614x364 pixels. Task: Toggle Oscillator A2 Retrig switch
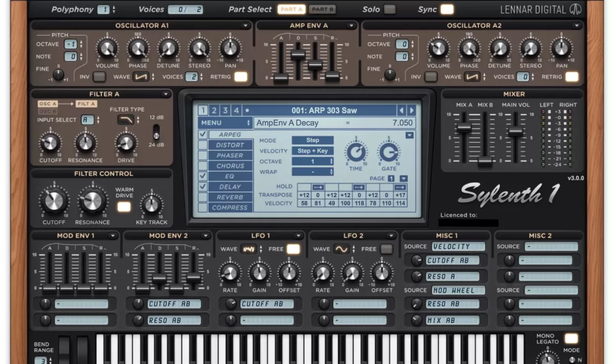[571, 77]
